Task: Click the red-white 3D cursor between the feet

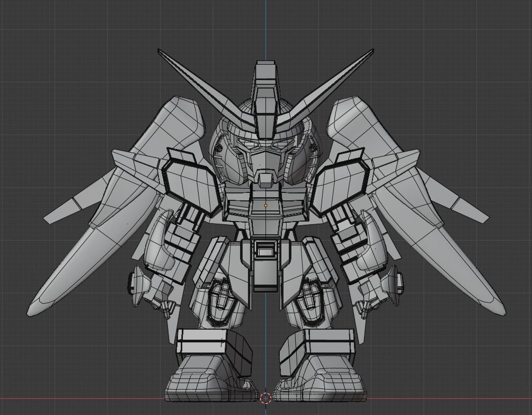Action: pyautogui.click(x=265, y=398)
